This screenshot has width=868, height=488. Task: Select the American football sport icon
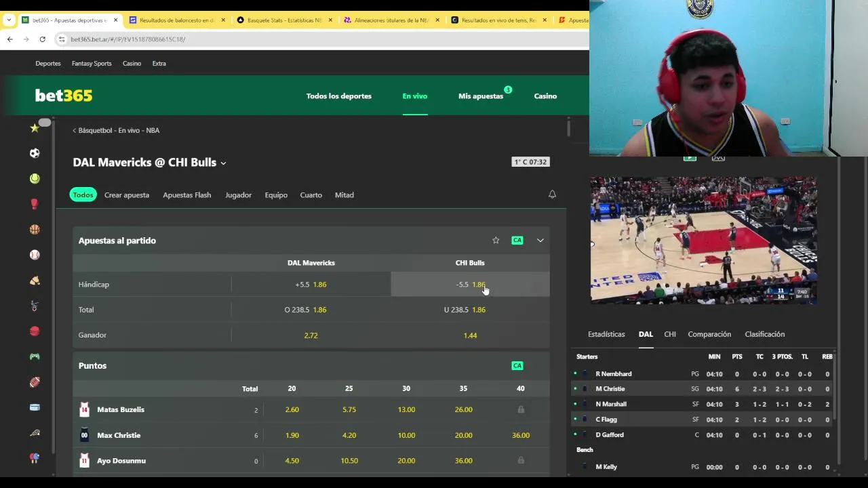point(35,382)
